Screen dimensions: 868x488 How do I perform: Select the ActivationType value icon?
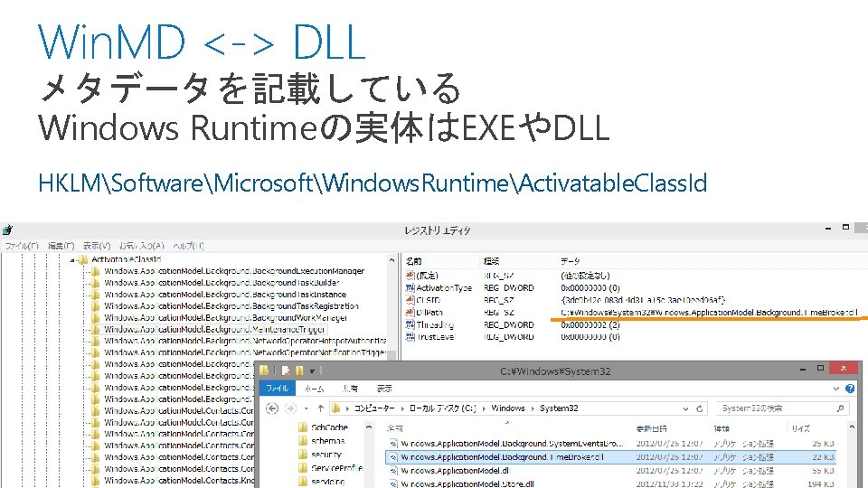410,287
